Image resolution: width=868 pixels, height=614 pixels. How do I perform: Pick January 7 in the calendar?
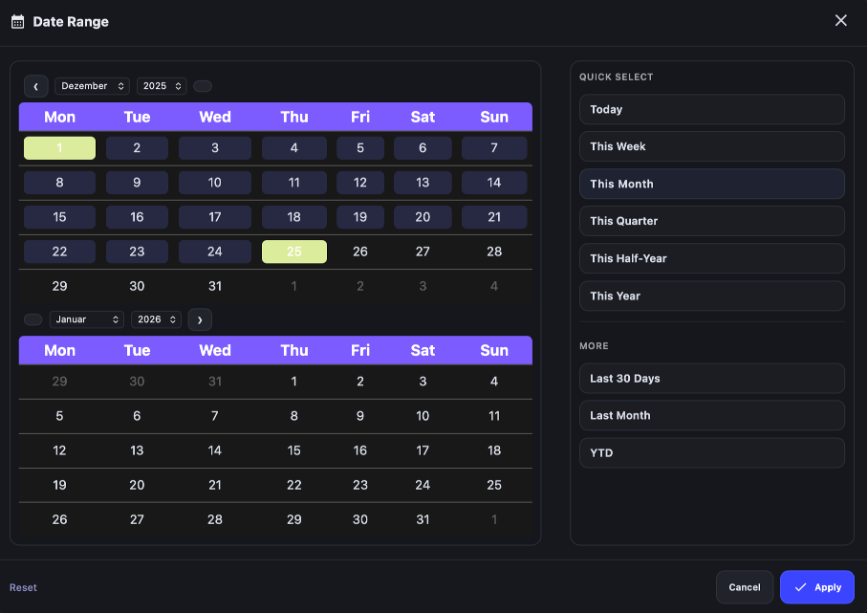point(215,416)
